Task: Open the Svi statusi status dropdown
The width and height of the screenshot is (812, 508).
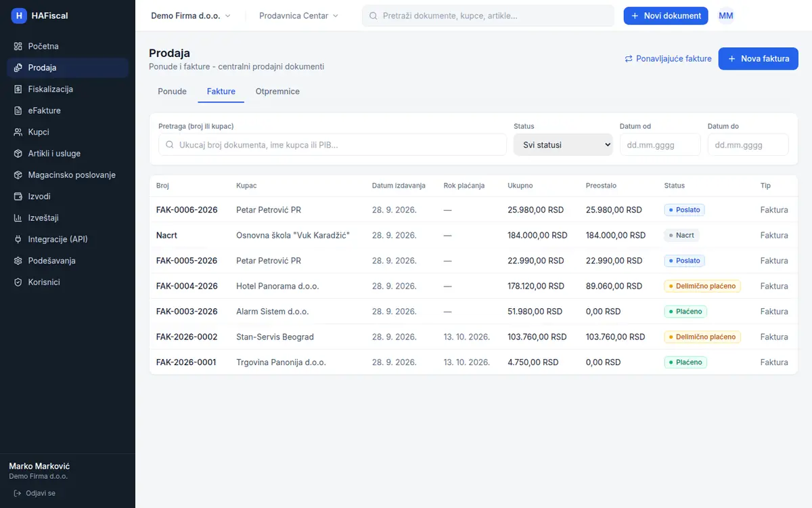Action: pos(563,144)
